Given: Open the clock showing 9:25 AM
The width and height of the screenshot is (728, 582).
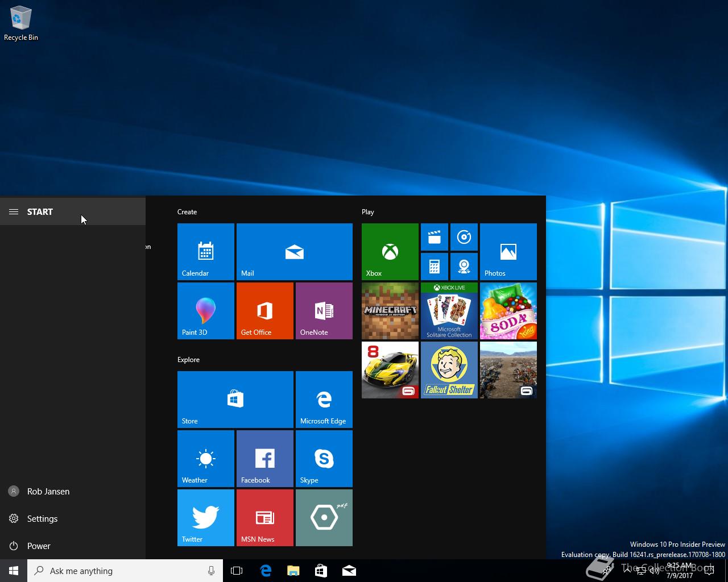Looking at the screenshot, I should coord(680,571).
